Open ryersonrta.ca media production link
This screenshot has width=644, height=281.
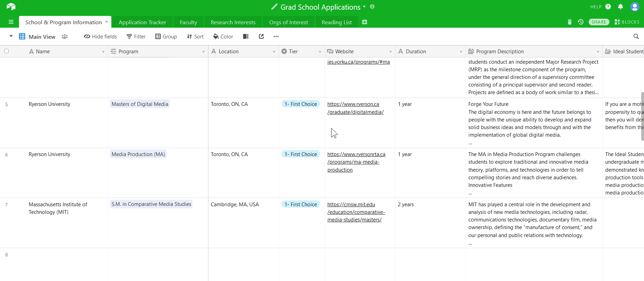click(x=356, y=162)
